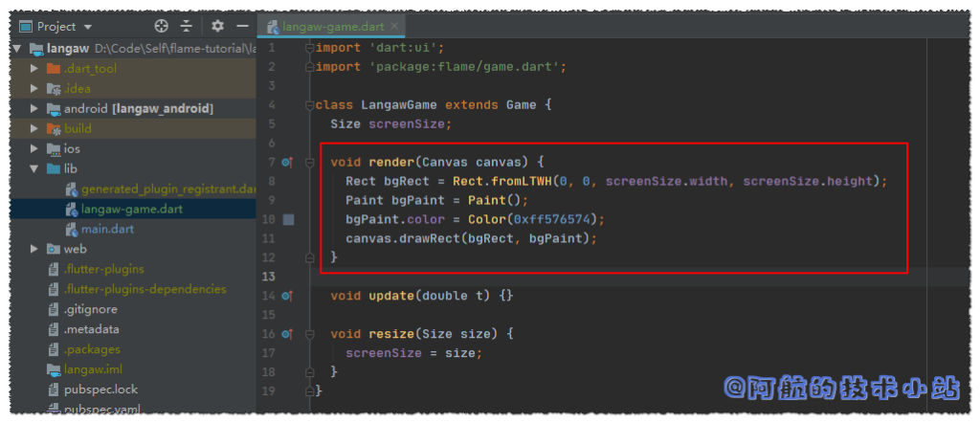Click the override gutter icon on line 14
Image resolution: width=980 pixels, height=423 pixels.
click(287, 296)
